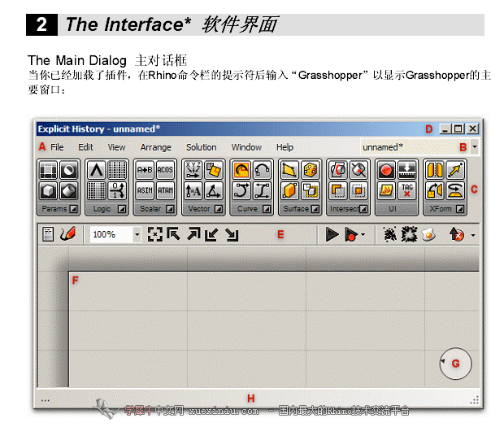
Task: Expand the Curve panel
Action: pos(267,209)
